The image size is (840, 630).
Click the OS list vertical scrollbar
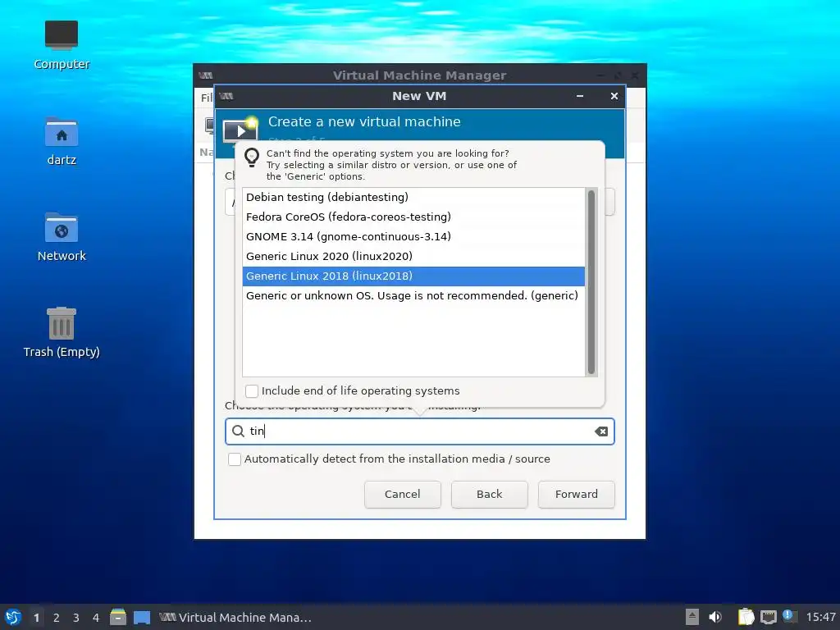point(591,282)
